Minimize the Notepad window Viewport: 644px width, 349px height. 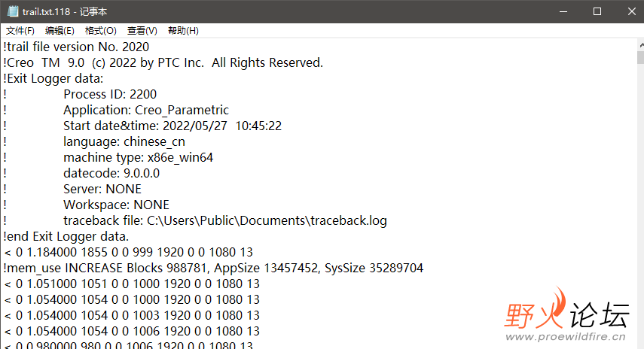coord(563,11)
